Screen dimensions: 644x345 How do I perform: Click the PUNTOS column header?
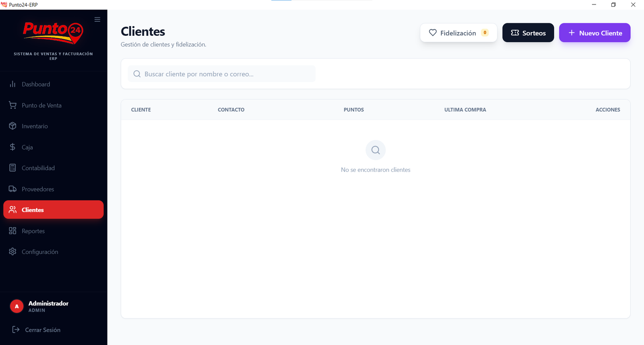pyautogui.click(x=354, y=109)
